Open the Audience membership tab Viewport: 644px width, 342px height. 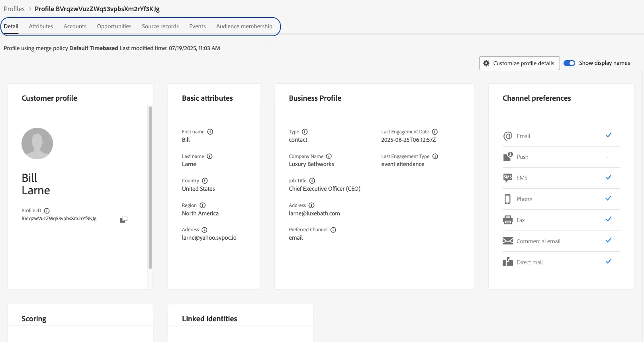click(x=244, y=26)
